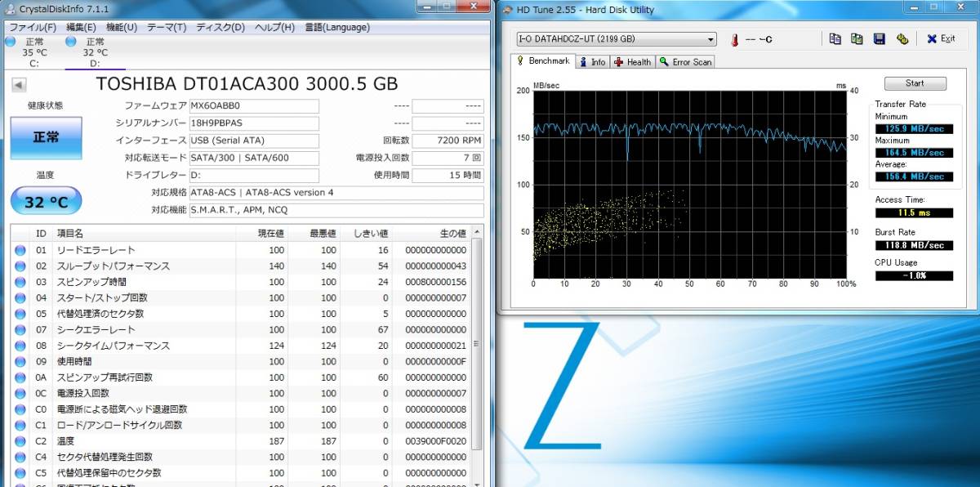Select row 04 スタート/ストップ回数

[x=242, y=298]
